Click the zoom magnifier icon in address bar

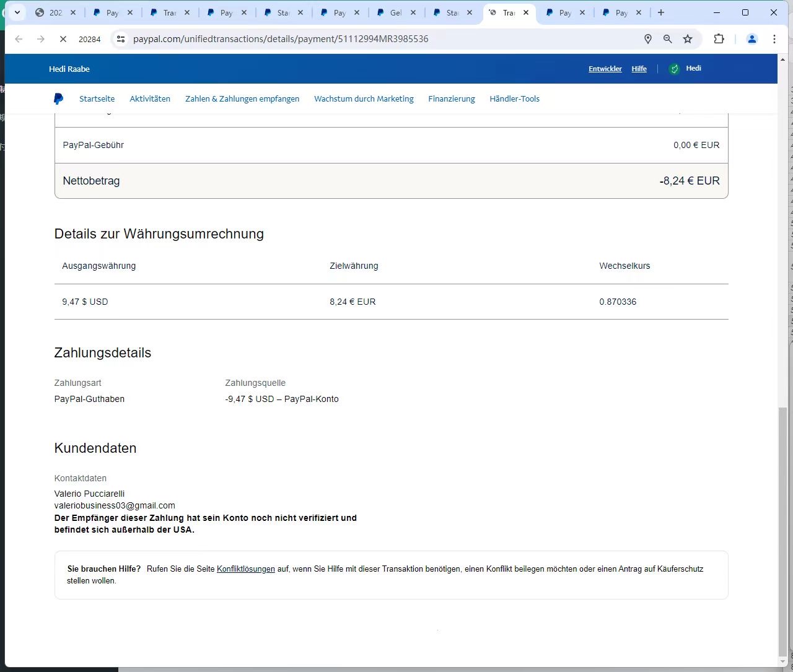pos(668,39)
